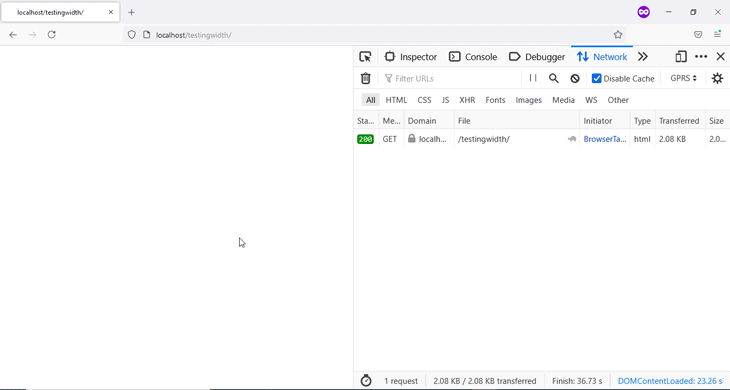Toggle responsive design mode icon
730x390 pixels.
click(x=681, y=57)
